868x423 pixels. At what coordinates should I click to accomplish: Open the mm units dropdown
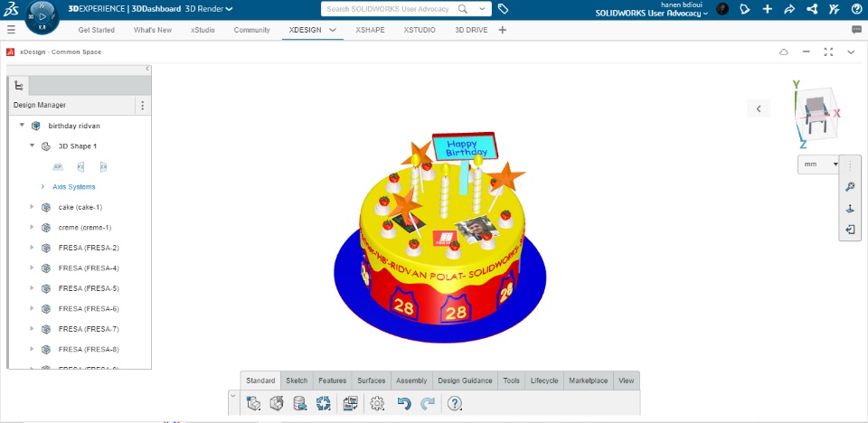pos(818,164)
